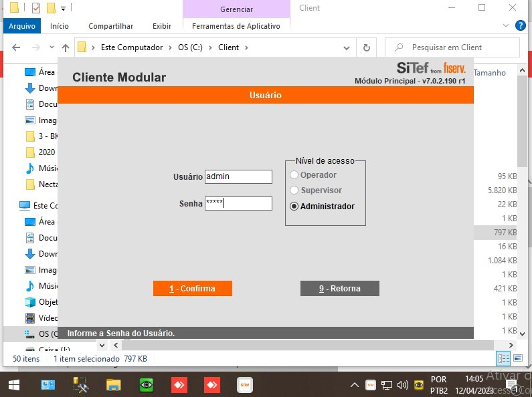Image resolution: width=532 pixels, height=397 pixels.
Task: Click the SiTef icon in the taskbar
Action: tap(245, 385)
